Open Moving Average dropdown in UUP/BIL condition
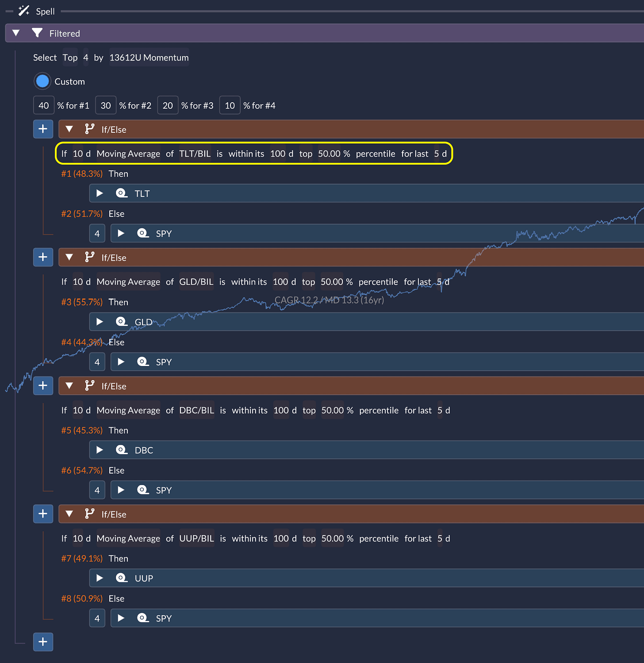644x663 pixels. click(128, 539)
